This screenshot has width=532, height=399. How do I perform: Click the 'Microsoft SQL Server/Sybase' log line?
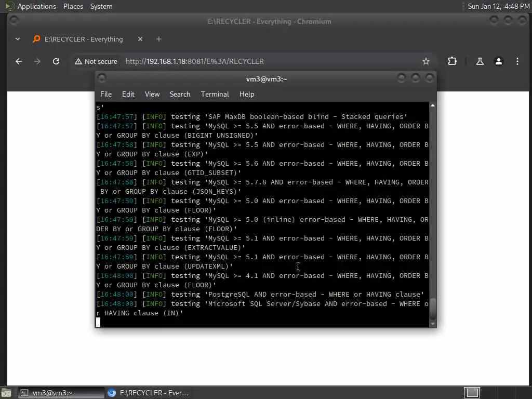coord(262,309)
